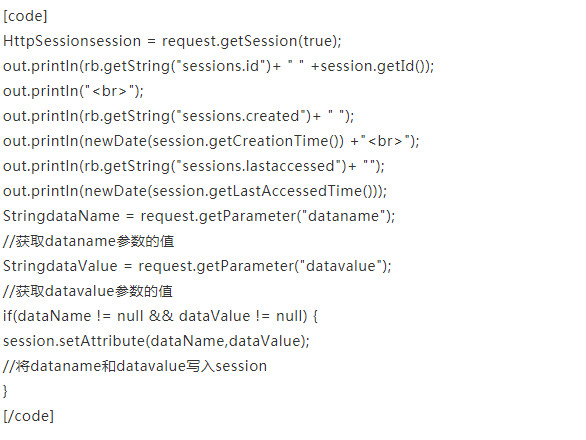Click the getCreationTime() line
This screenshot has height=440, width=586.
[212, 141]
